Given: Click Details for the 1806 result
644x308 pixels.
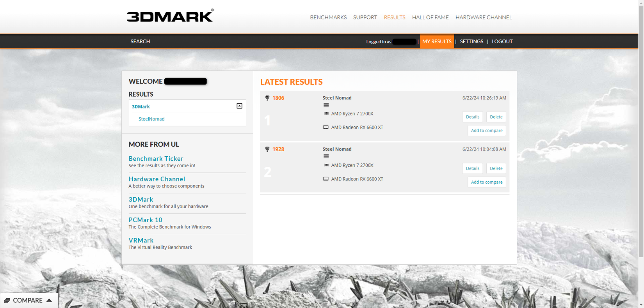Looking at the screenshot, I should (473, 117).
